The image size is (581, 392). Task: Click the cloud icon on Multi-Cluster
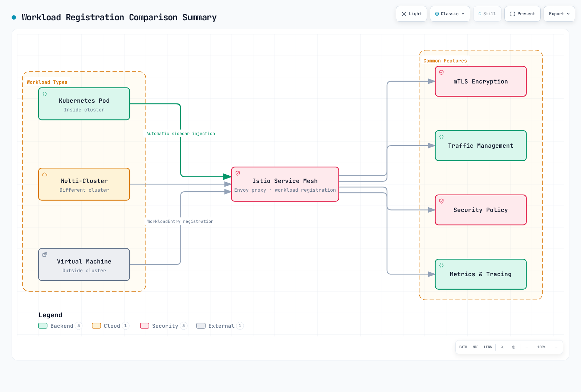point(45,174)
